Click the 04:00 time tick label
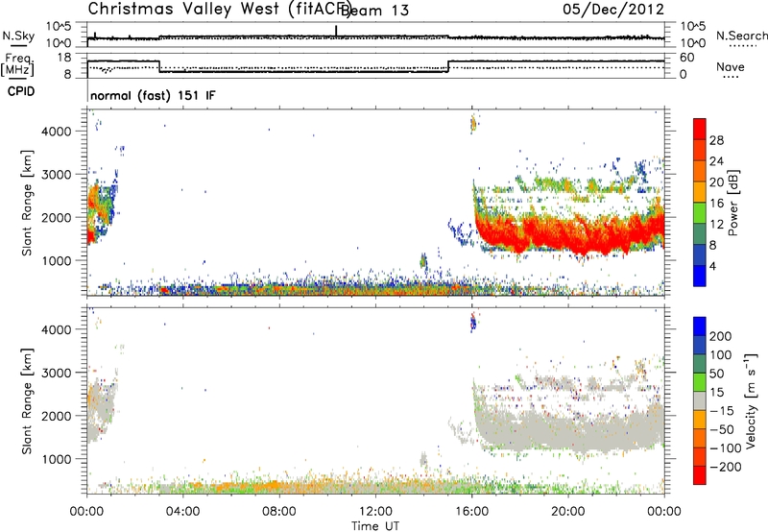768x532 pixels. point(182,512)
